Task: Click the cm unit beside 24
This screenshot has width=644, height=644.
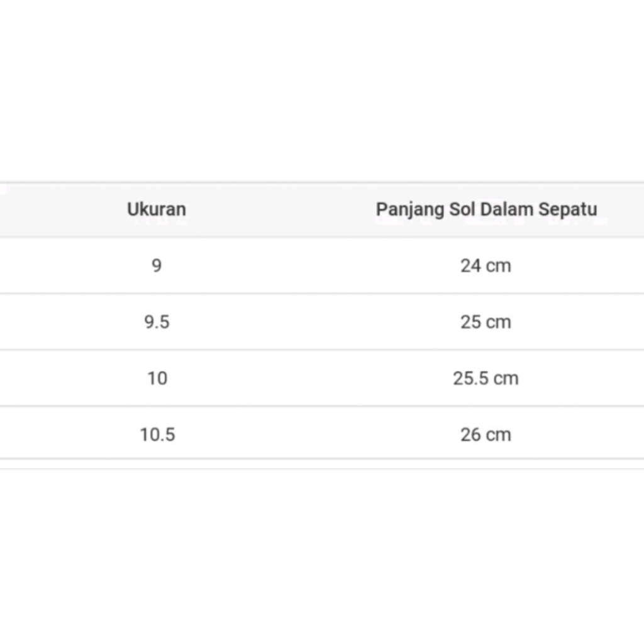Action: coord(499,266)
